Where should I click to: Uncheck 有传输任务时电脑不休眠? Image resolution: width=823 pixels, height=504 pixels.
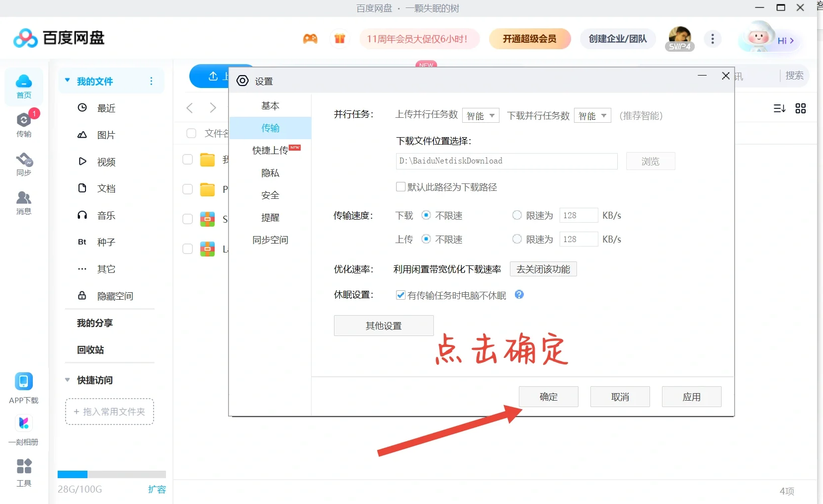click(x=401, y=295)
